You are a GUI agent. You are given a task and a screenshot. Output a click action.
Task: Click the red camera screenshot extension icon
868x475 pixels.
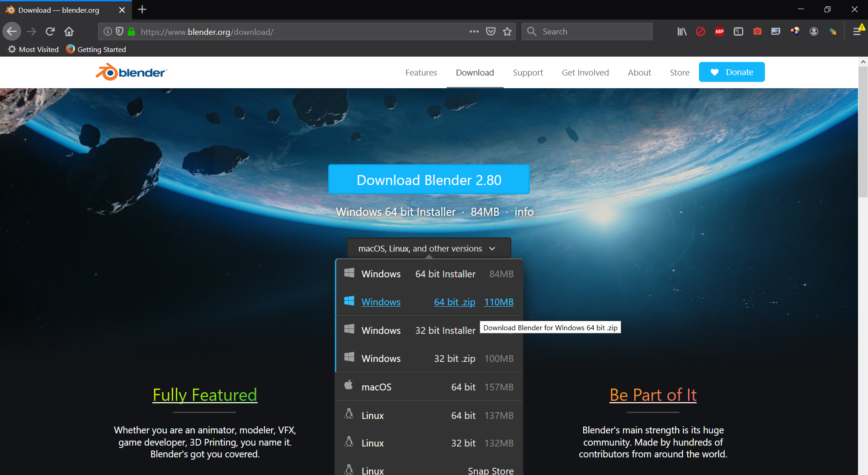tap(757, 32)
